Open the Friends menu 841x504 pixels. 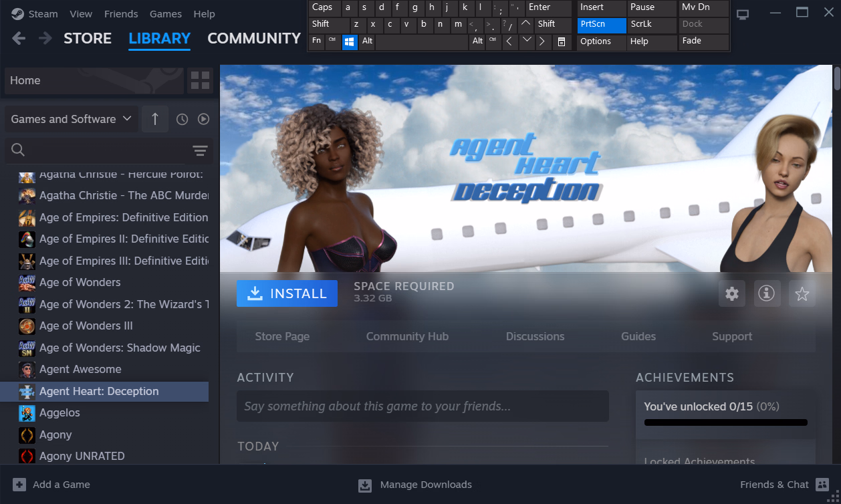(121, 14)
